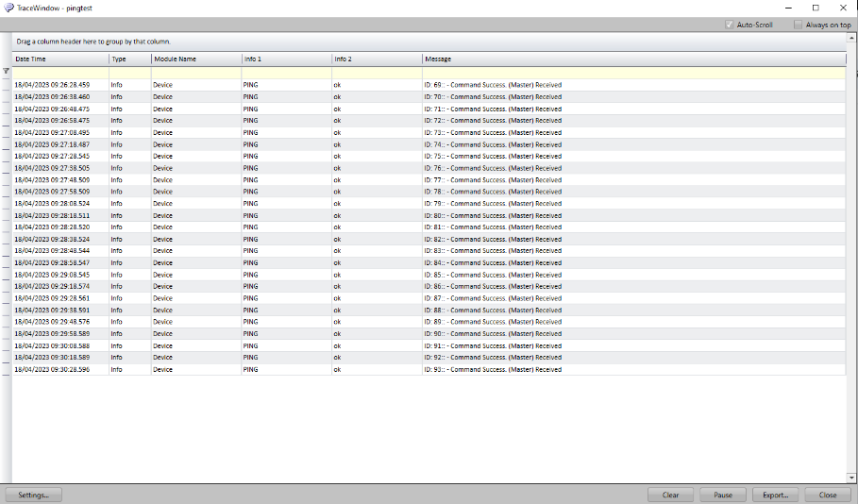The image size is (858, 504).
Task: Click the TraceWindow app icon in the title bar
Action: click(x=8, y=8)
